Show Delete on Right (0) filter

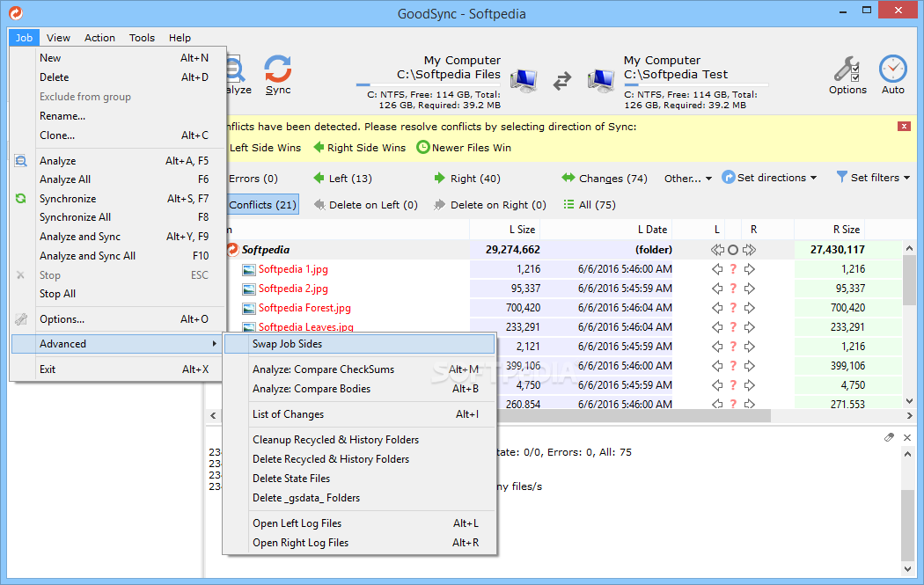[489, 204]
